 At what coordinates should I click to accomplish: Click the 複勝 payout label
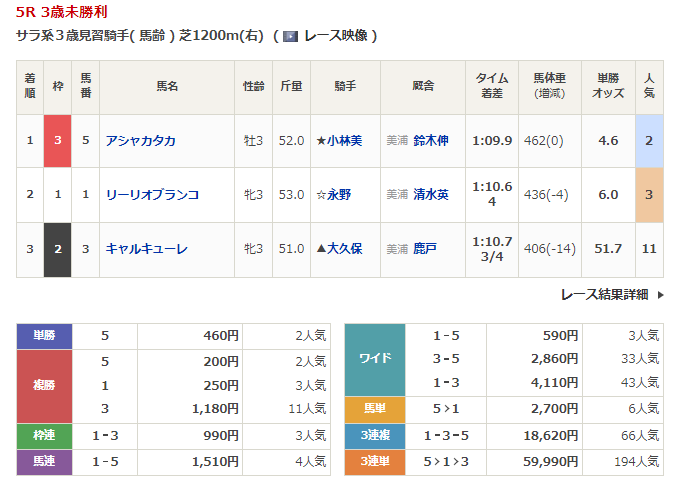(45, 385)
